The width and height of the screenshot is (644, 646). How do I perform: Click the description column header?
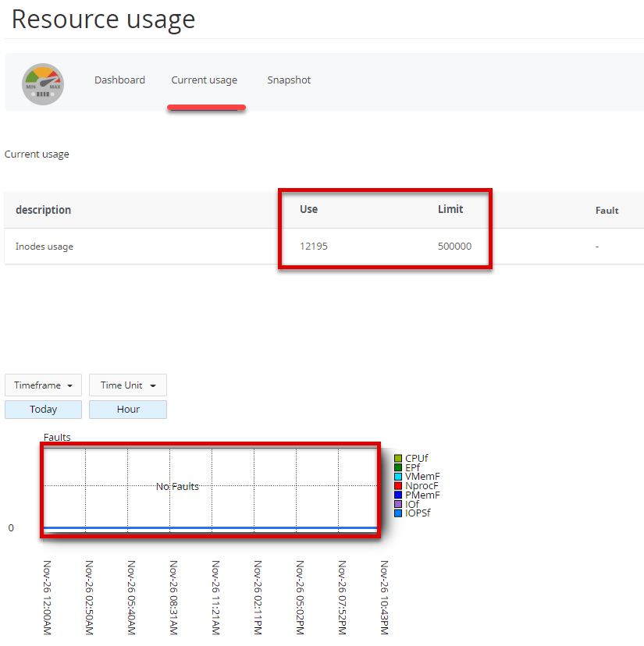coord(43,210)
